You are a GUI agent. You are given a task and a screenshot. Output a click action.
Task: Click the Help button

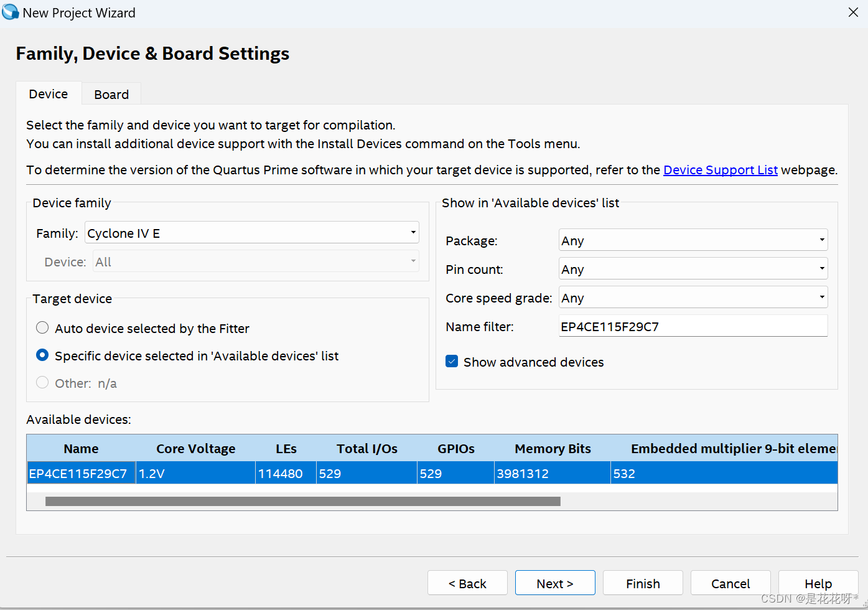coord(818,583)
